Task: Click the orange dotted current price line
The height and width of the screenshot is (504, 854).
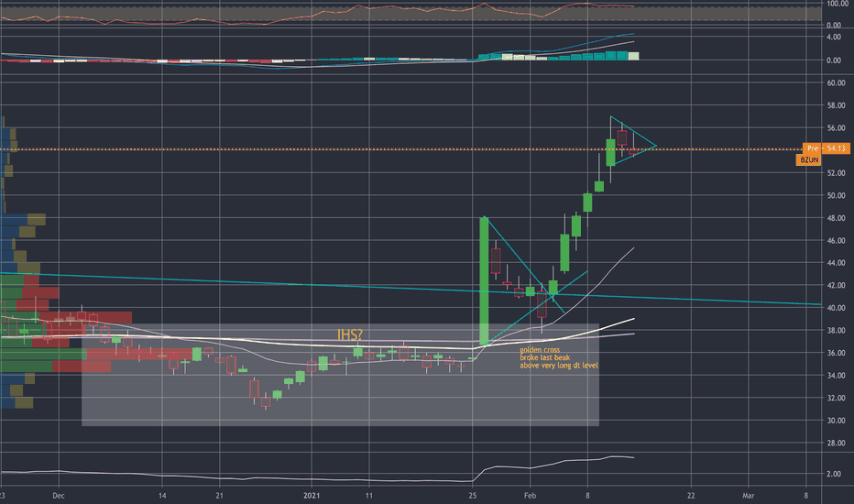Action: [x=400, y=148]
